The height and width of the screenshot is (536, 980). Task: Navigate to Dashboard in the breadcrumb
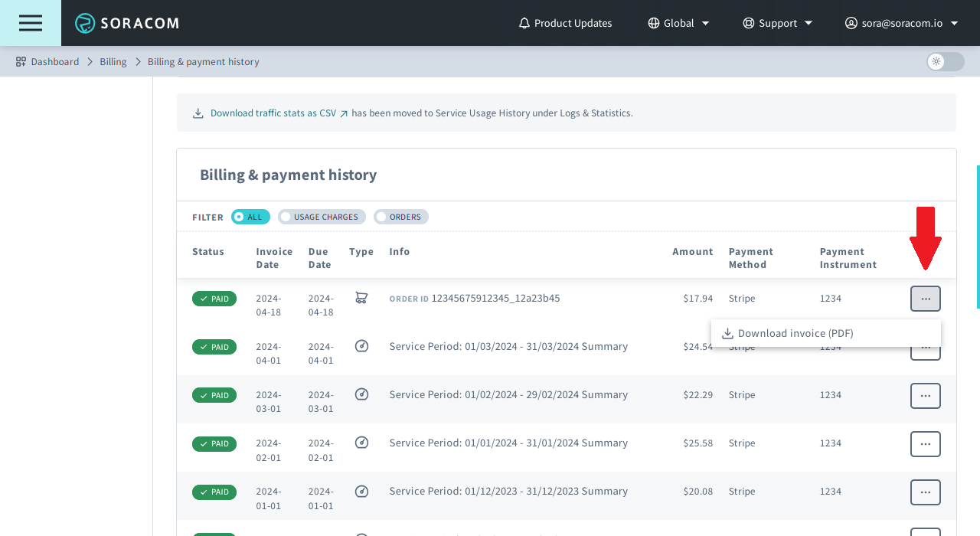pos(54,62)
